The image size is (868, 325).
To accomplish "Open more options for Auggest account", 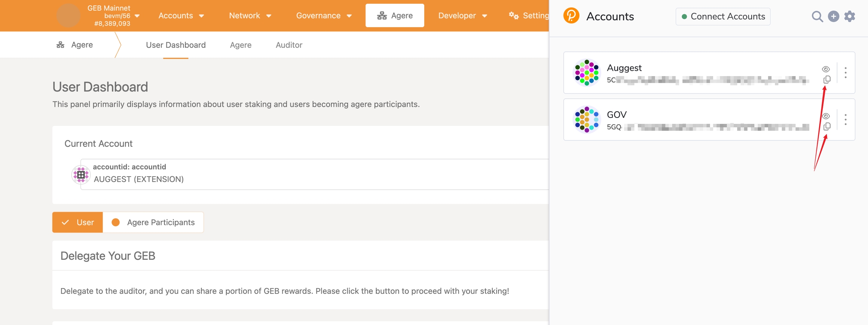I will pyautogui.click(x=846, y=73).
